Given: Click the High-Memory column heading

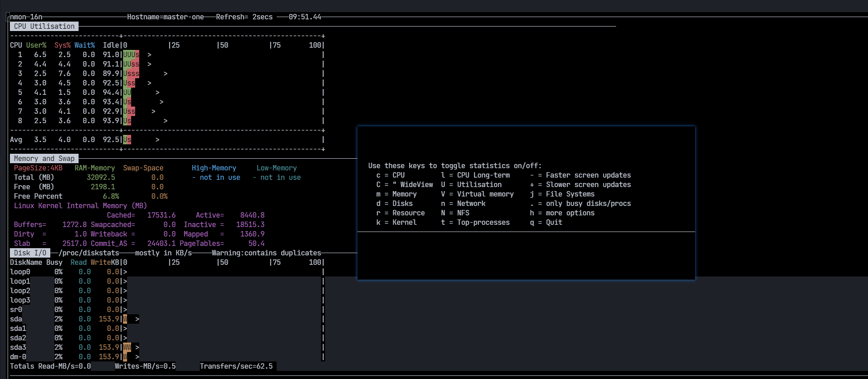Looking at the screenshot, I should pyautogui.click(x=214, y=168).
